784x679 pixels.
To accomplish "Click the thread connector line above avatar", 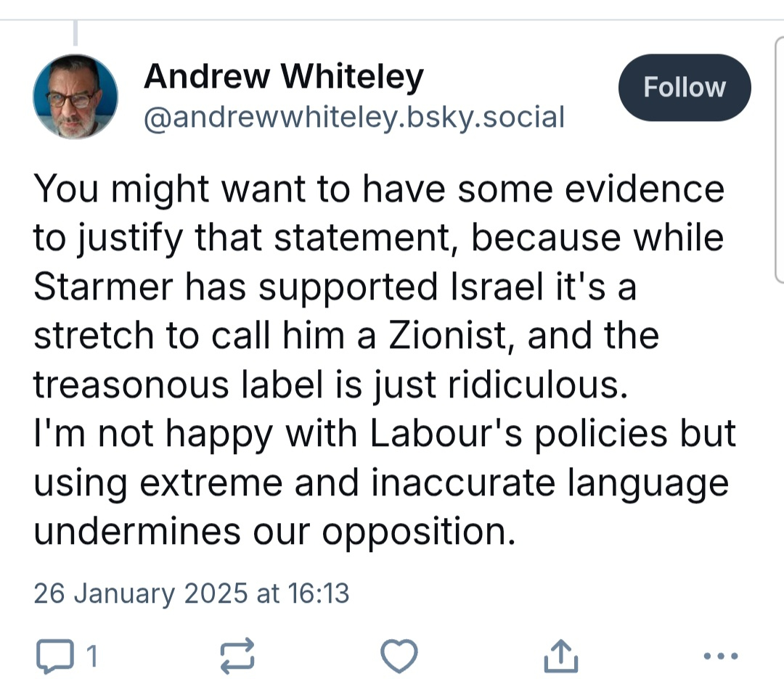I will coord(75,33).
